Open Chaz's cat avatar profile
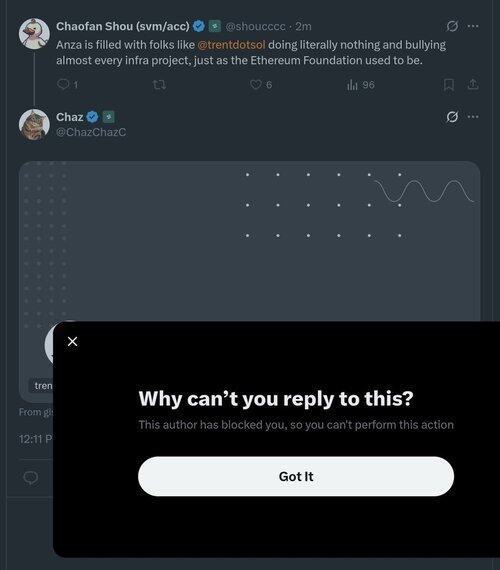 (x=34, y=124)
